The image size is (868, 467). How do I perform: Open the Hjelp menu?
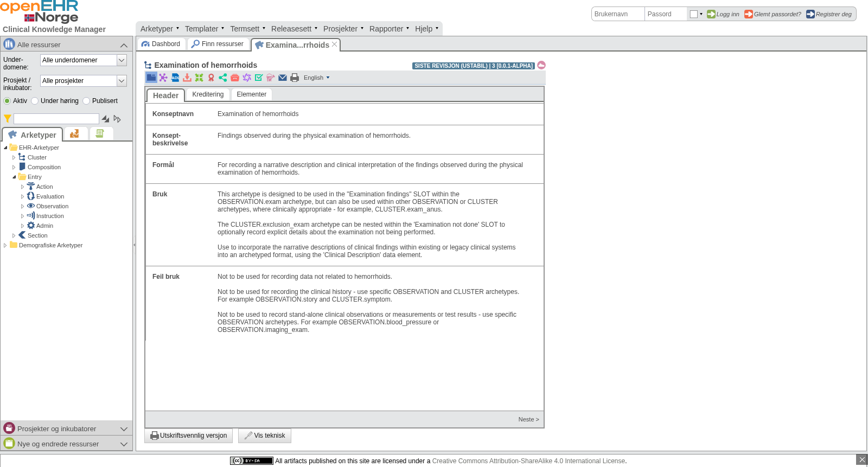(426, 29)
